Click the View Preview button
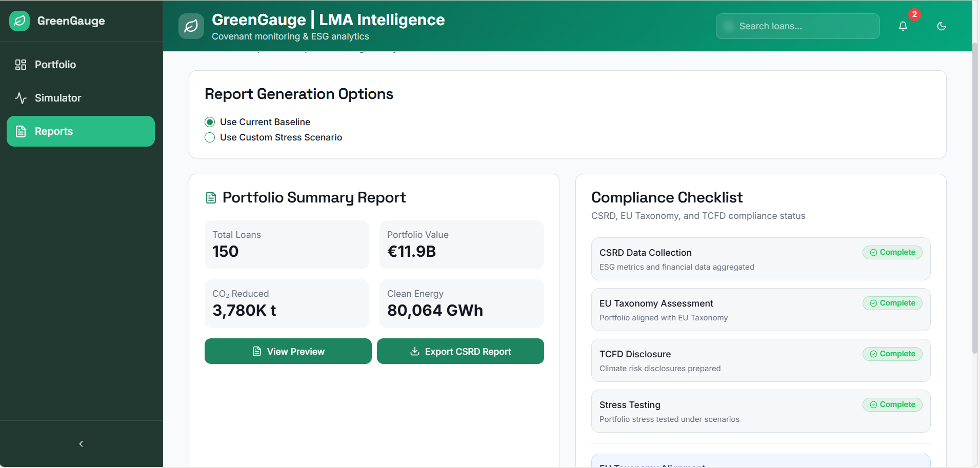Viewport: 980px width, 468px height. tap(288, 351)
